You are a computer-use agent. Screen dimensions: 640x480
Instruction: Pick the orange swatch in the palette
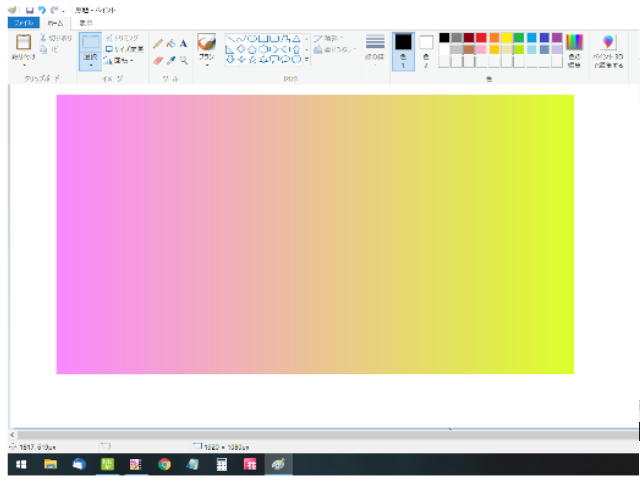click(494, 38)
